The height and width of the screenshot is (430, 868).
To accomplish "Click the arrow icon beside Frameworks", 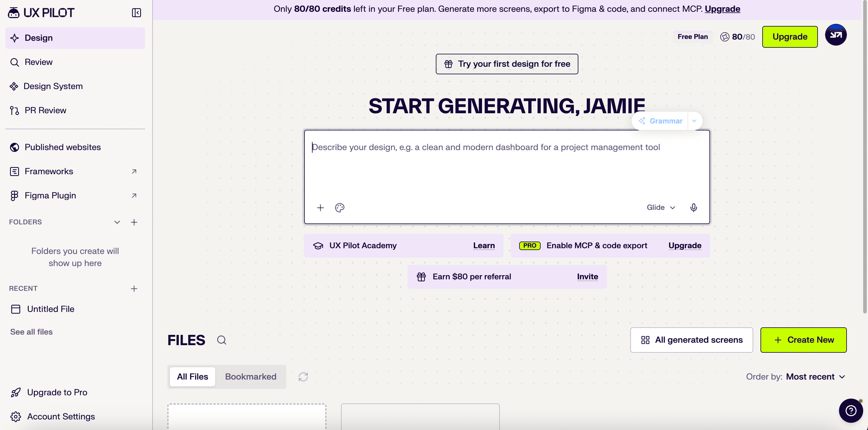I will point(134,172).
